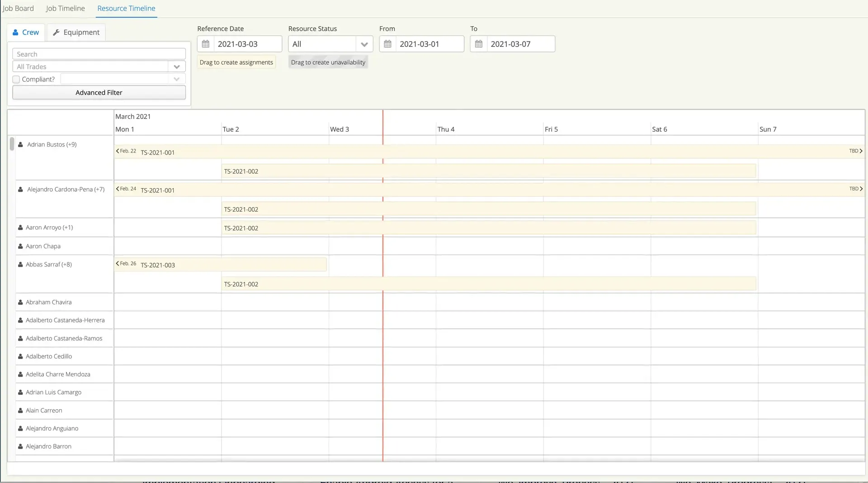Click person icon beside Adrian Bustos
The height and width of the screenshot is (483, 868).
click(20, 145)
